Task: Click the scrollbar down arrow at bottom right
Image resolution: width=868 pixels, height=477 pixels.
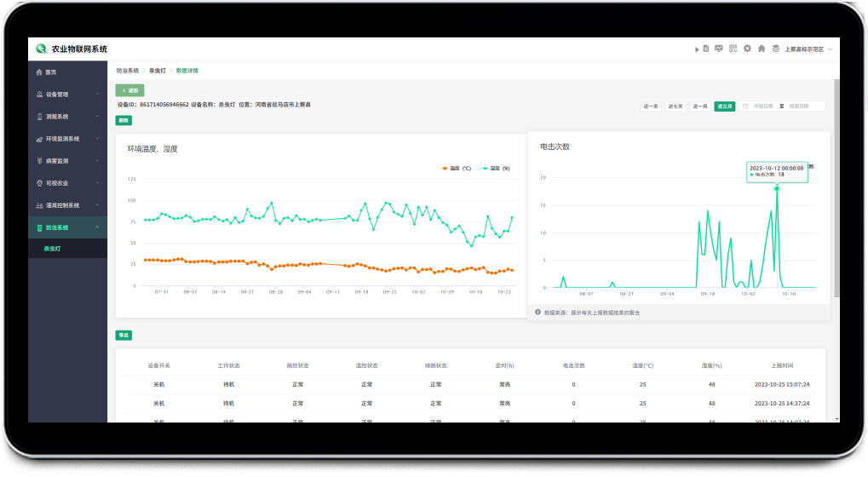Action: click(x=837, y=419)
